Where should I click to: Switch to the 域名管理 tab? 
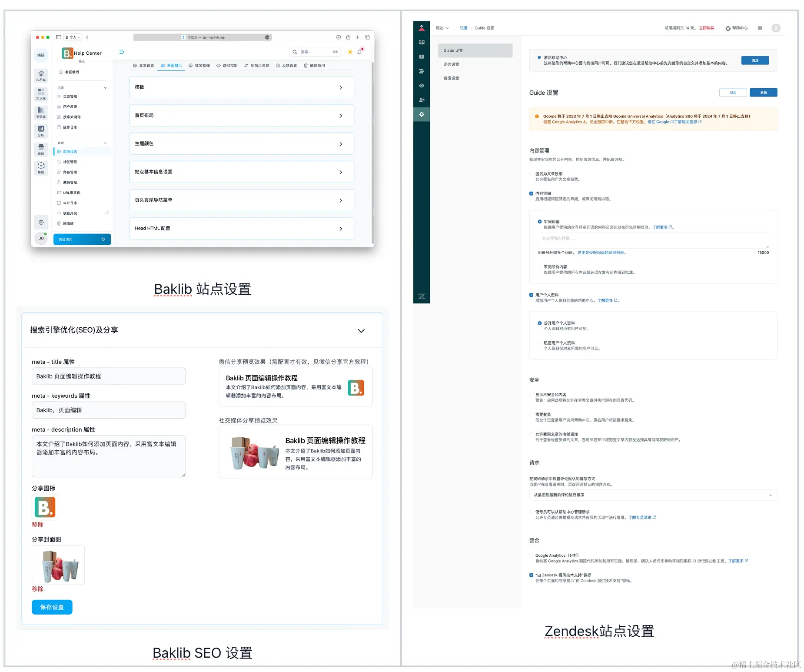point(199,66)
